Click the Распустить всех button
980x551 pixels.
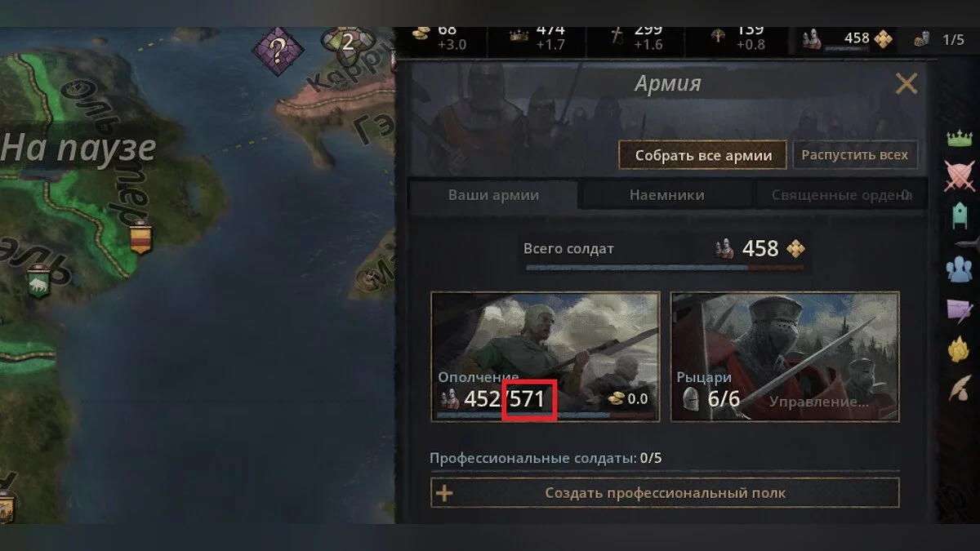point(855,155)
